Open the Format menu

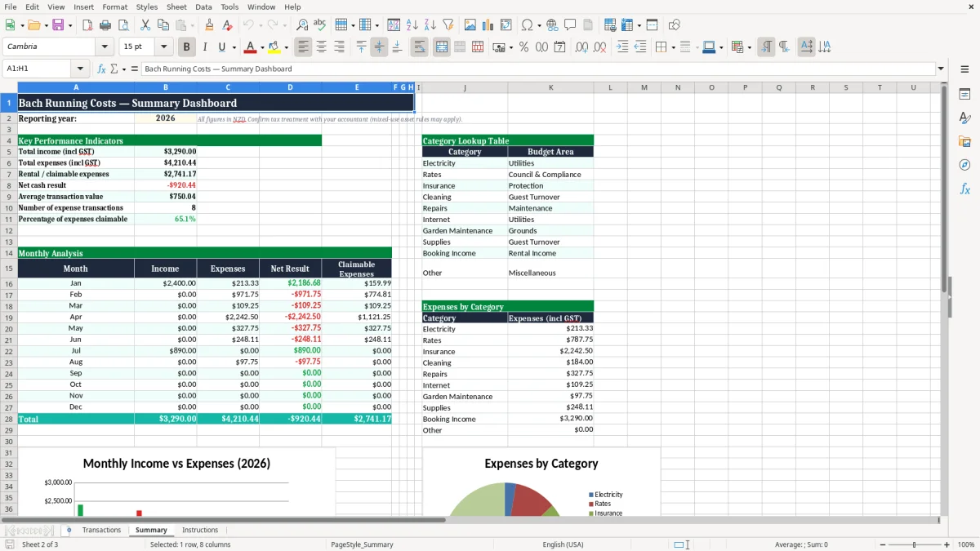(x=114, y=7)
